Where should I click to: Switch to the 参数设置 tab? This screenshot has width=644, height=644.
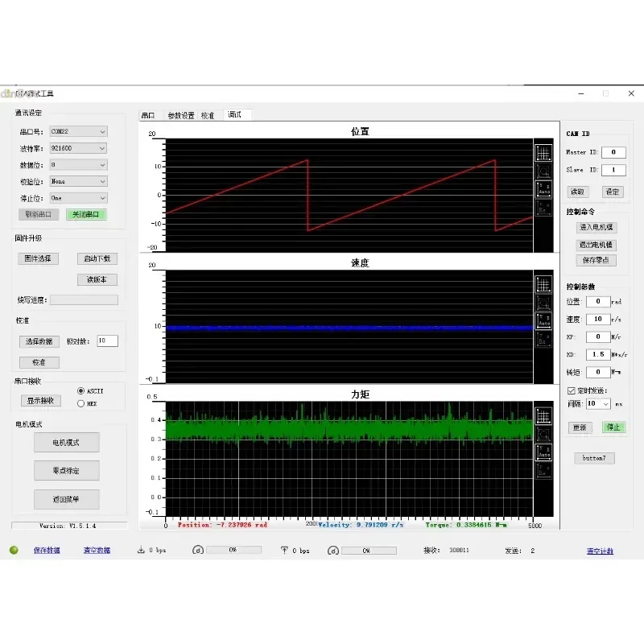(x=181, y=116)
